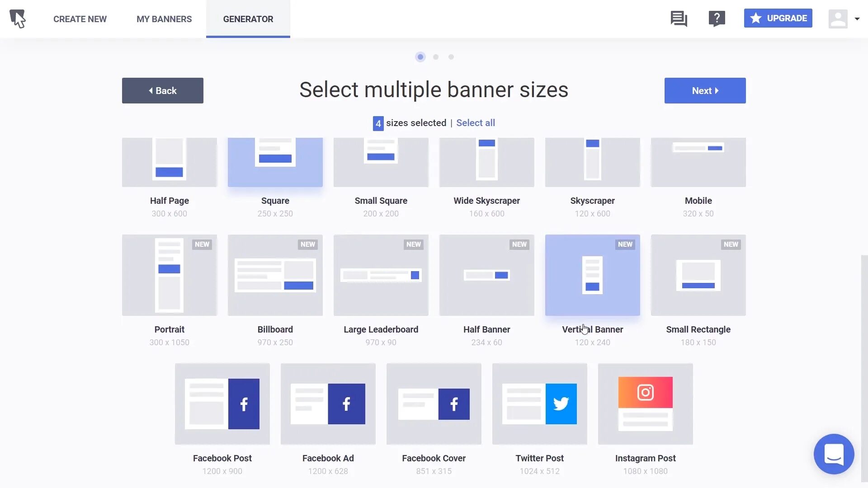Select the Twitter Post banner size
The width and height of the screenshot is (868, 488).
pyautogui.click(x=539, y=404)
